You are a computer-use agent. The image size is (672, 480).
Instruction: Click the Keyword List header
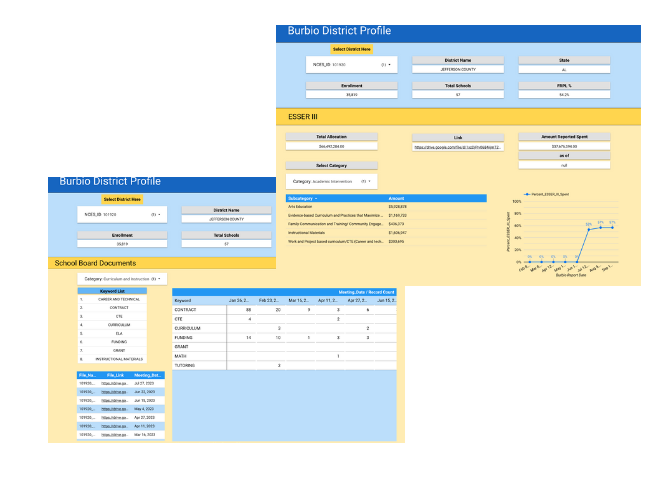click(x=112, y=291)
